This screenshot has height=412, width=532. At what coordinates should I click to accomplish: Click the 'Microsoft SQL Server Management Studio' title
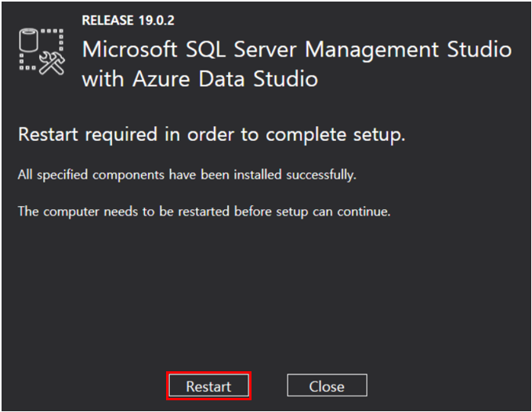pyautogui.click(x=297, y=49)
